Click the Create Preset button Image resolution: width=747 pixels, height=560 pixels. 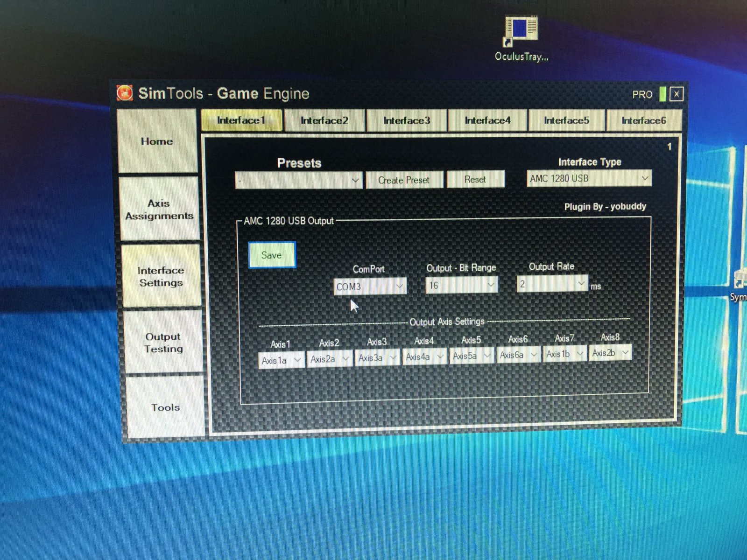404,180
